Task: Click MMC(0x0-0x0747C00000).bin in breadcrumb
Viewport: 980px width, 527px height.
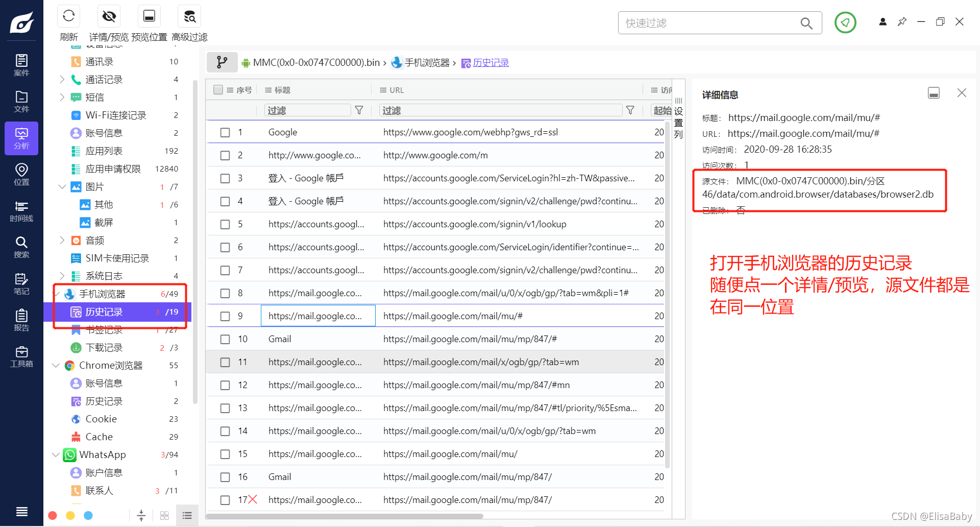Action: tap(316, 62)
